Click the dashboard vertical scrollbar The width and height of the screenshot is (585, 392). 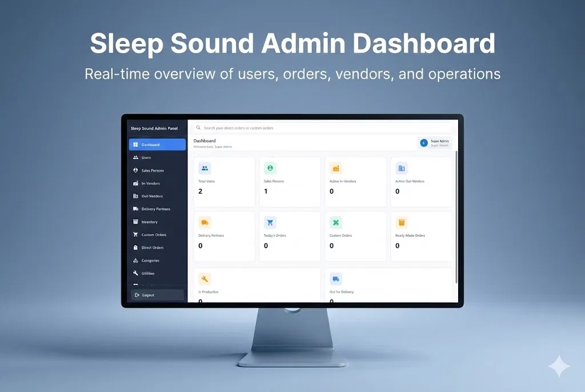pos(456,217)
